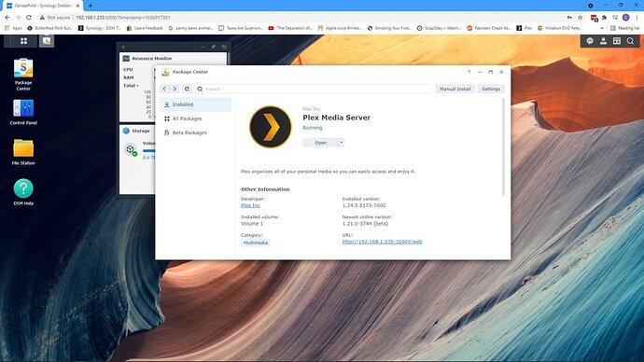Click the Storage widget title icon
The height and width of the screenshot is (362, 644).
click(x=127, y=131)
